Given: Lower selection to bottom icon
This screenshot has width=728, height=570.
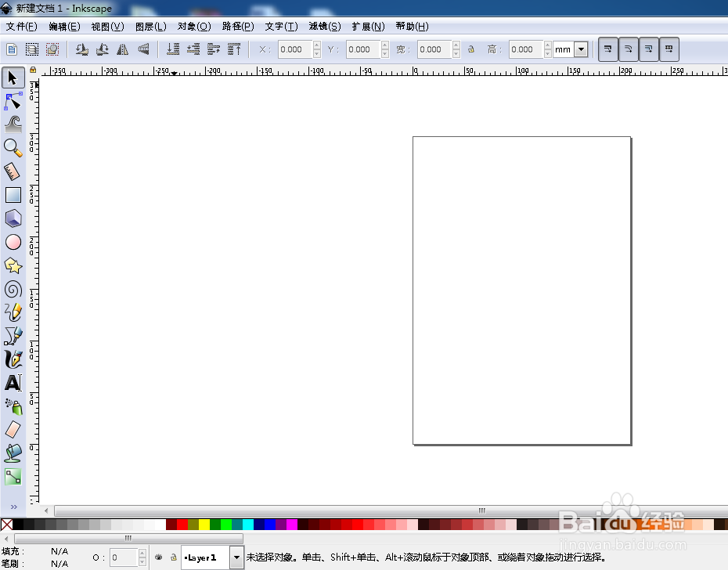Looking at the screenshot, I should pos(173,49).
